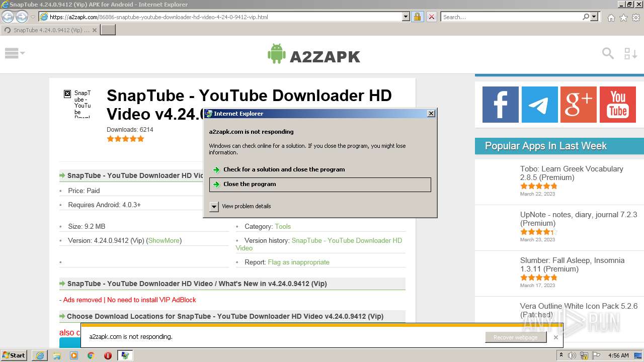Viewport: 644px width, 362px height.
Task: Click the Popular Apps In Last Week heading
Action: point(546,146)
